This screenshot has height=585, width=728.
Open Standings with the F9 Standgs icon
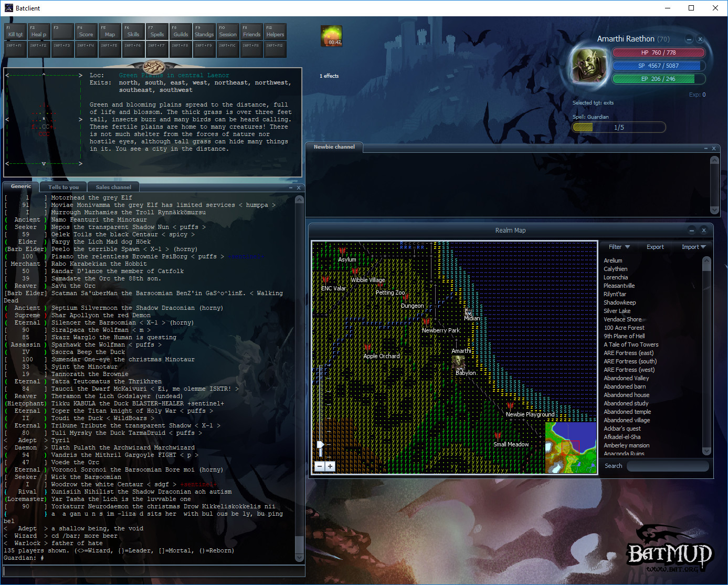click(204, 32)
